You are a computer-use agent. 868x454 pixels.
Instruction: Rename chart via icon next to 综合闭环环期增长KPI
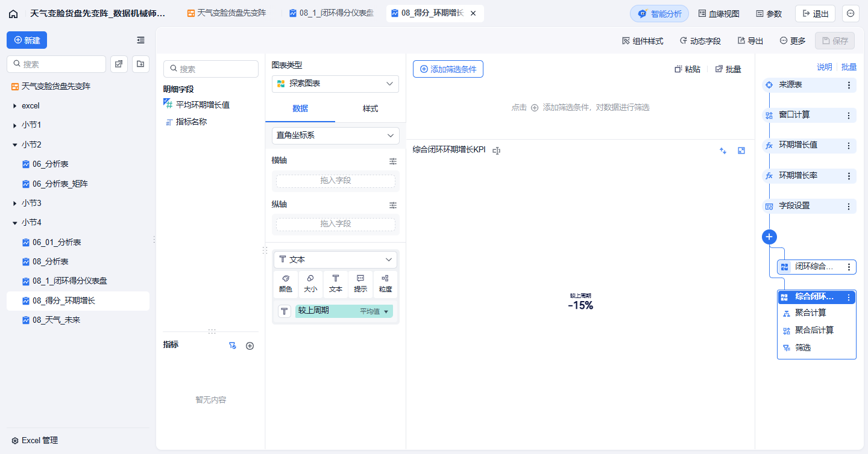pos(497,151)
